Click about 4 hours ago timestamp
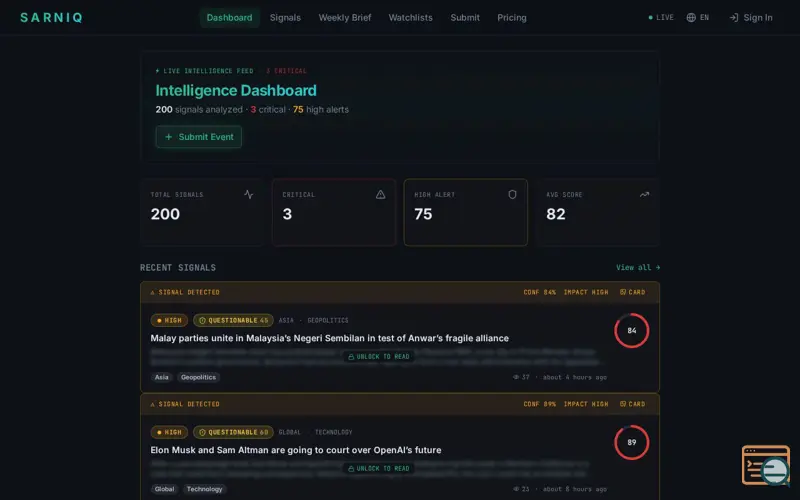800x500 pixels. point(574,377)
